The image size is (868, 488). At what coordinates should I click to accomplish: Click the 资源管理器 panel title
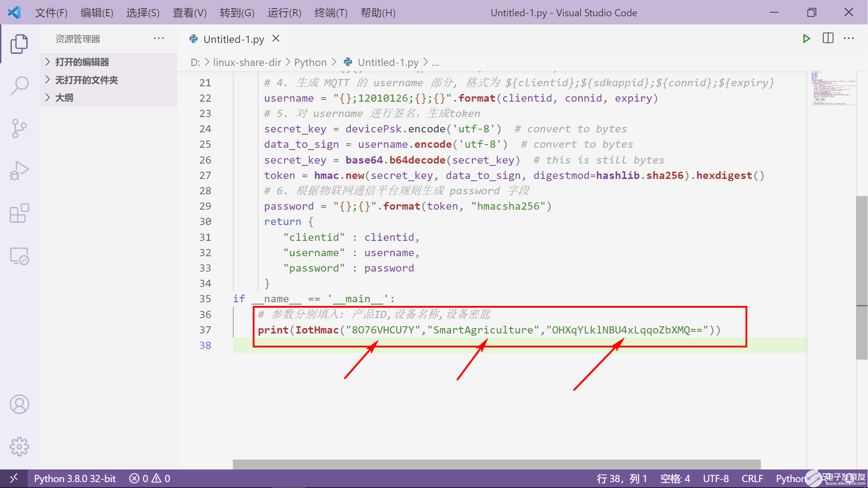(x=78, y=39)
